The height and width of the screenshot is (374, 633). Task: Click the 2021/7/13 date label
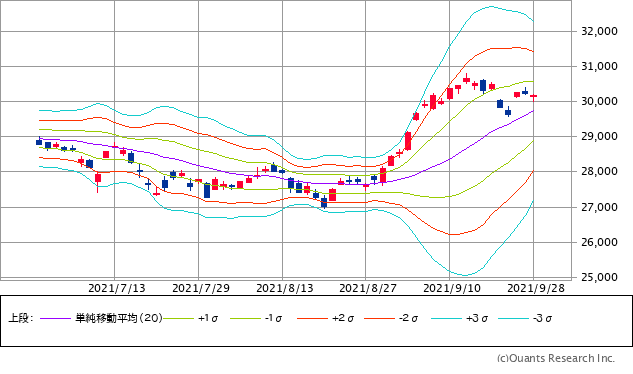pos(117,288)
